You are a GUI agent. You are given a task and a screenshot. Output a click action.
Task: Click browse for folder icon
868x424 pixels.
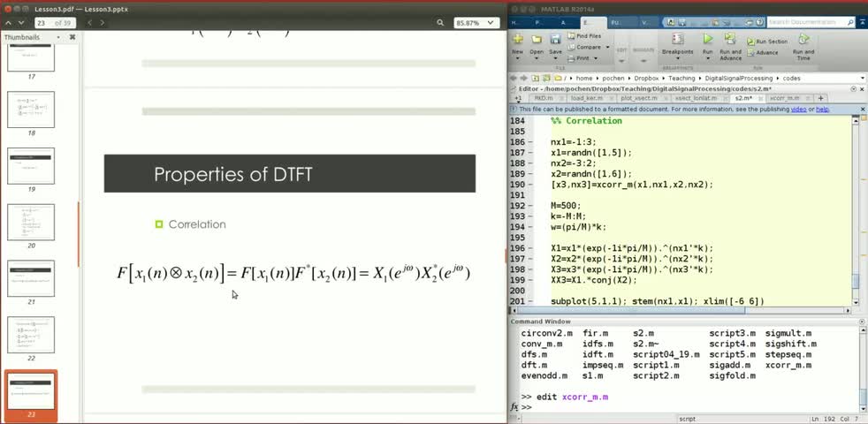(x=546, y=78)
